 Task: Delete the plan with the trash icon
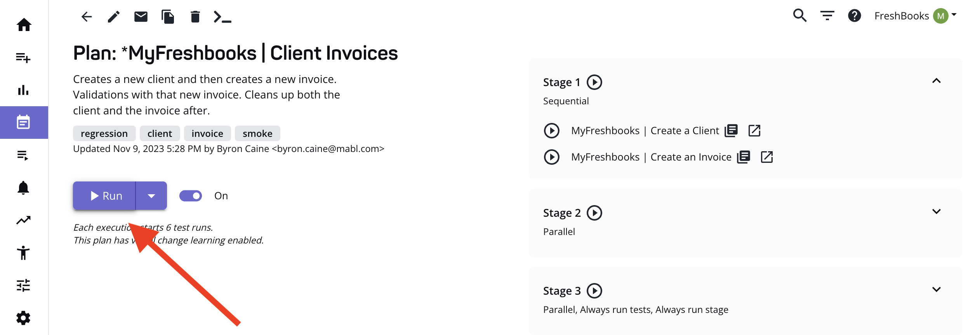[x=195, y=17]
